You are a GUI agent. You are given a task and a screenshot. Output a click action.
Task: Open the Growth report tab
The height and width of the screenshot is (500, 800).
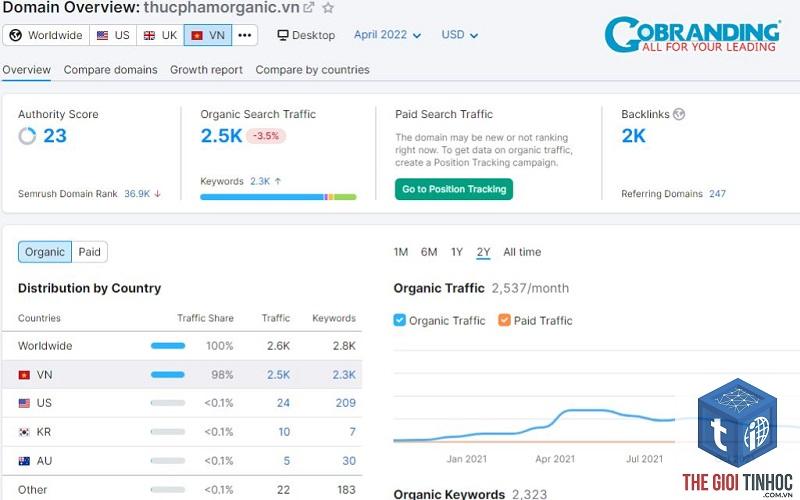point(206,70)
